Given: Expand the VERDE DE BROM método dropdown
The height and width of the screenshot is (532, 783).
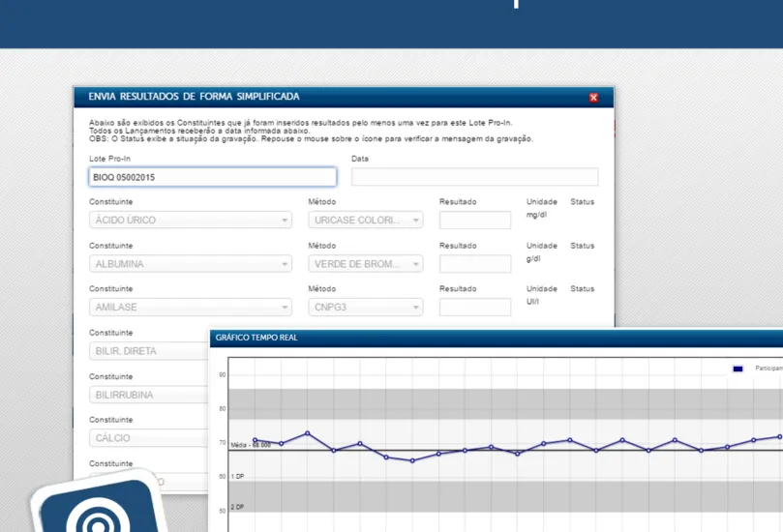Looking at the screenshot, I should 415,264.
